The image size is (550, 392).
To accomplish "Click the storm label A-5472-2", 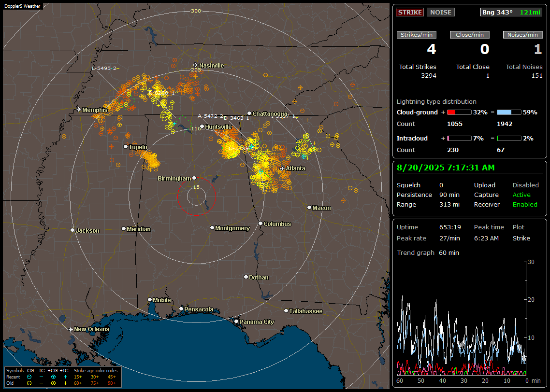I will [x=210, y=116].
